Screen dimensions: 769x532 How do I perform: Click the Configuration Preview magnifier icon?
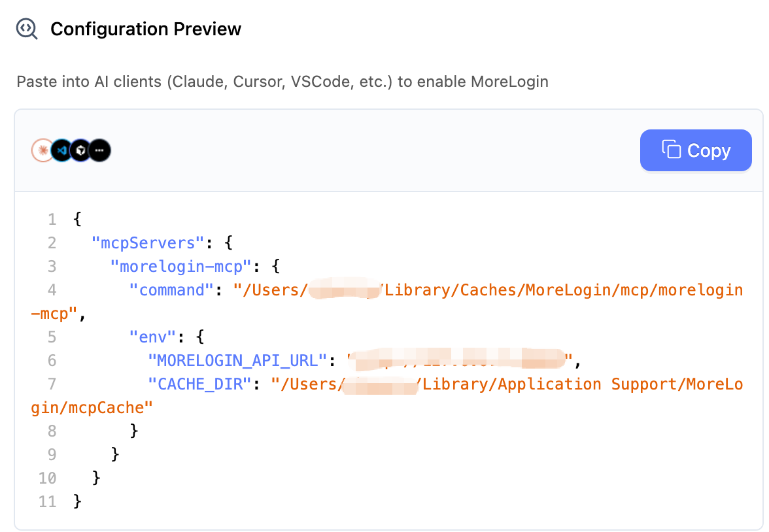[x=26, y=29]
